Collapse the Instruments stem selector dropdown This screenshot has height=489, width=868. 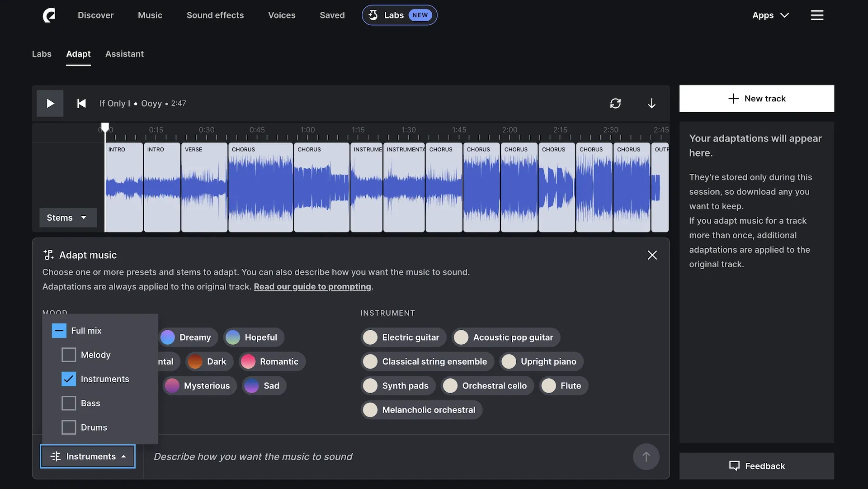coord(88,456)
